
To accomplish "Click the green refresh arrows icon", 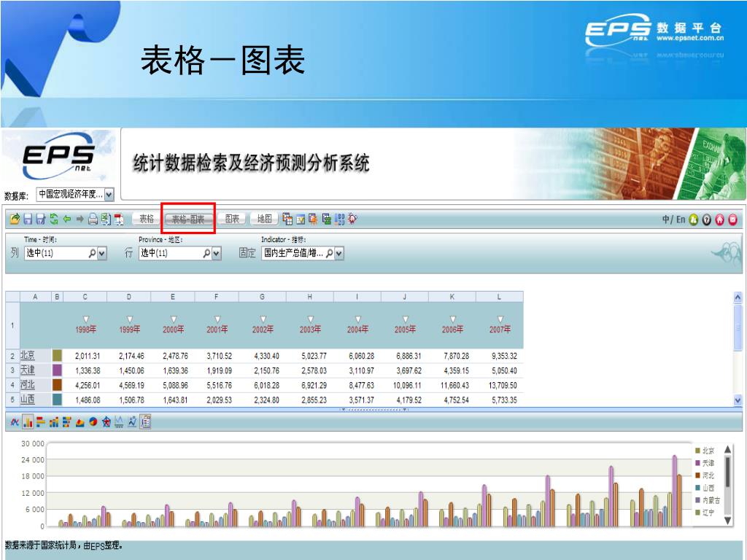I will [54, 219].
